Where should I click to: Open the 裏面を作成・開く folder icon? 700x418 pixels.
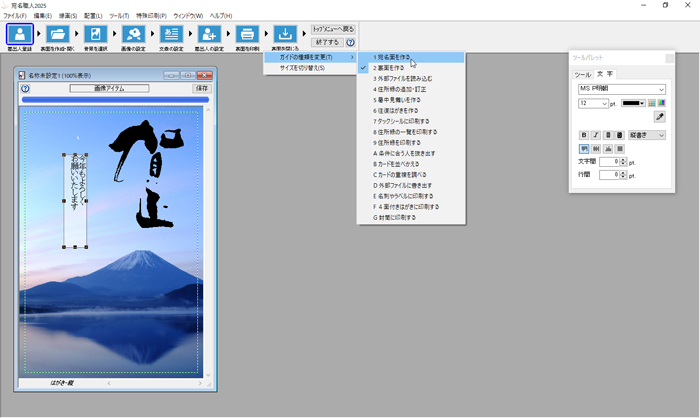58,35
